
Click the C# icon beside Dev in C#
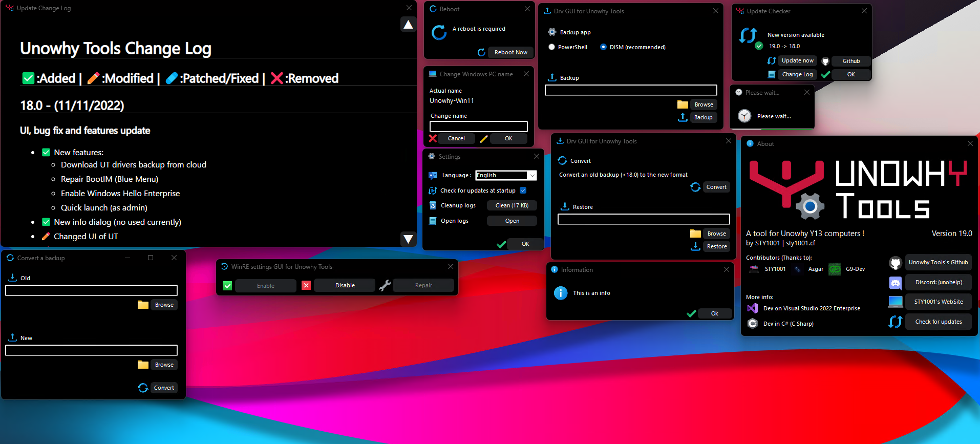[x=752, y=324]
